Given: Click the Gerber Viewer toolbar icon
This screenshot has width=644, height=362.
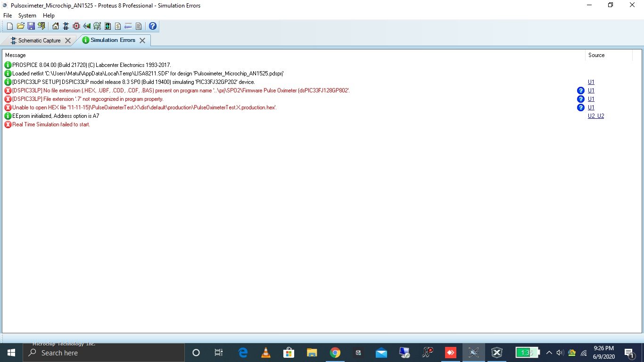Looking at the screenshot, I should 97,26.
